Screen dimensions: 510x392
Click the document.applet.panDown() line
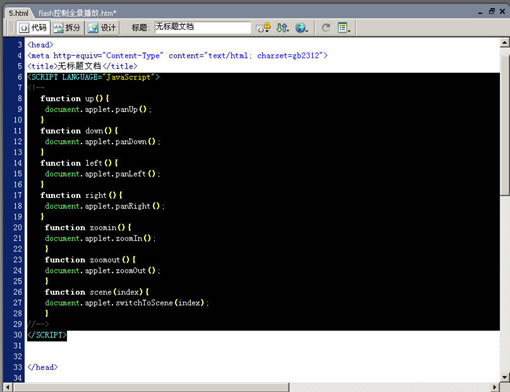pyautogui.click(x=103, y=142)
